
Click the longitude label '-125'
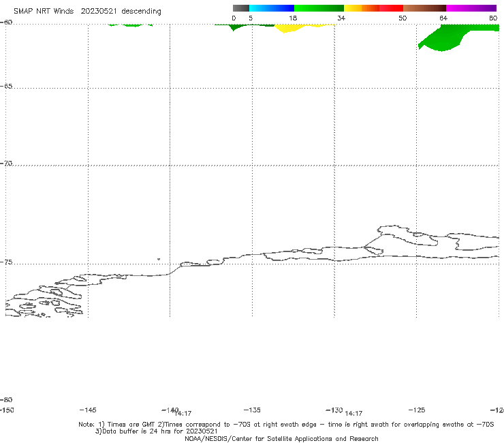pyautogui.click(x=417, y=410)
